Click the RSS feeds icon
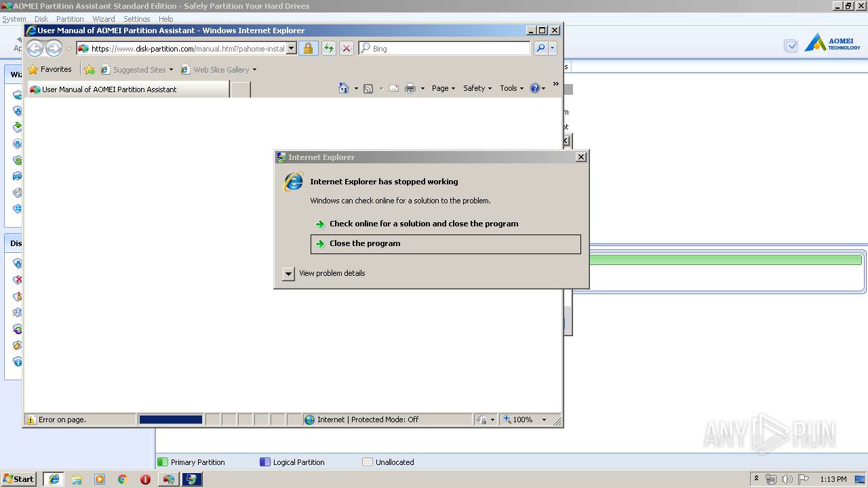868x488 pixels. (368, 88)
